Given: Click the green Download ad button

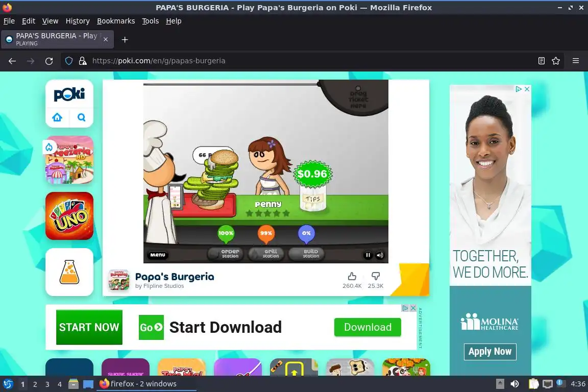Looking at the screenshot, I should [367, 327].
